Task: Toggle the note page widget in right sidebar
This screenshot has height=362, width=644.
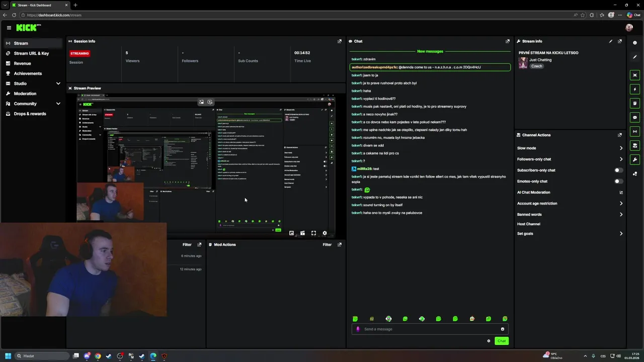Action: [635, 103]
